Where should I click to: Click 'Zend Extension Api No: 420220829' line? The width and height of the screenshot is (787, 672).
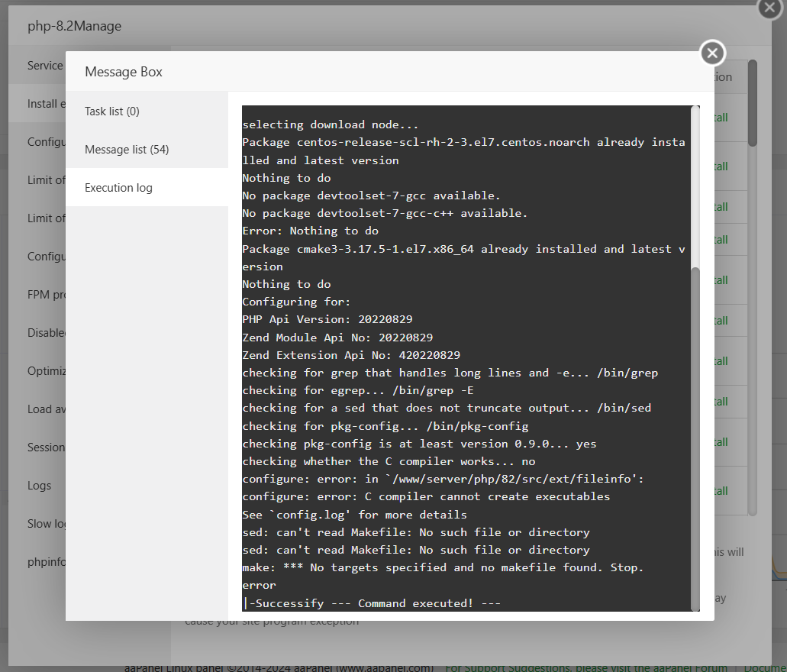pos(351,354)
